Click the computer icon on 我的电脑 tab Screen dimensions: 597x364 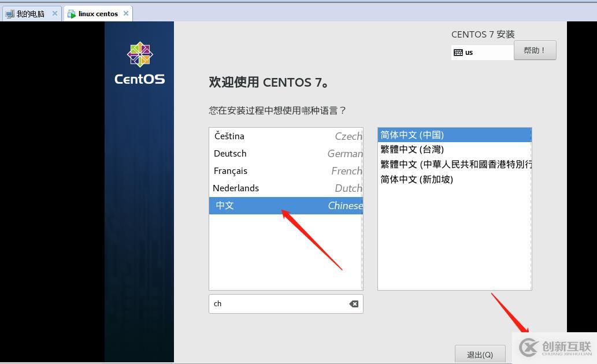(x=10, y=13)
